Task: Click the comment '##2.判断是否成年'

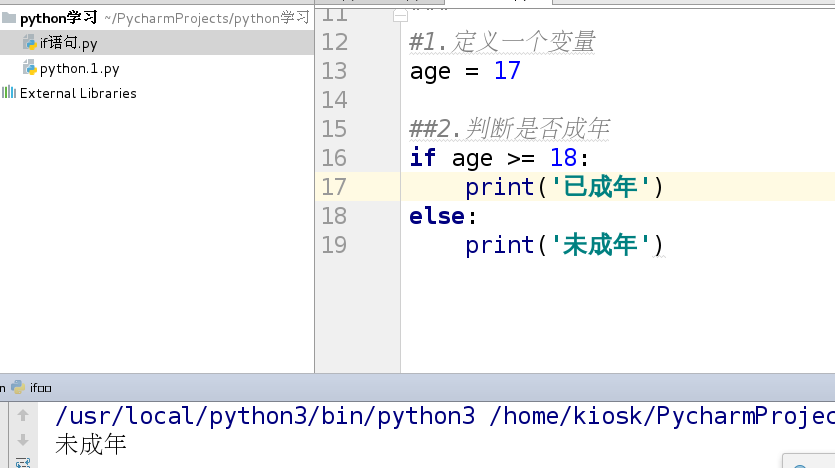Action: pos(509,129)
